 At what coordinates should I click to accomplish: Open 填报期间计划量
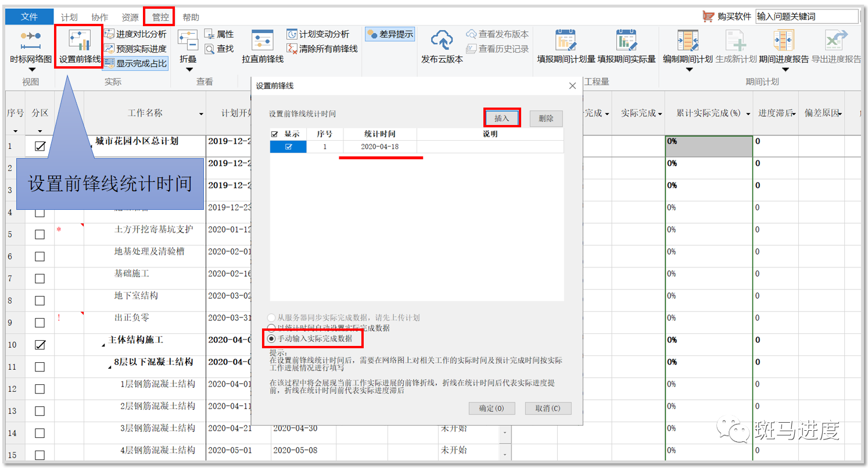(x=566, y=47)
